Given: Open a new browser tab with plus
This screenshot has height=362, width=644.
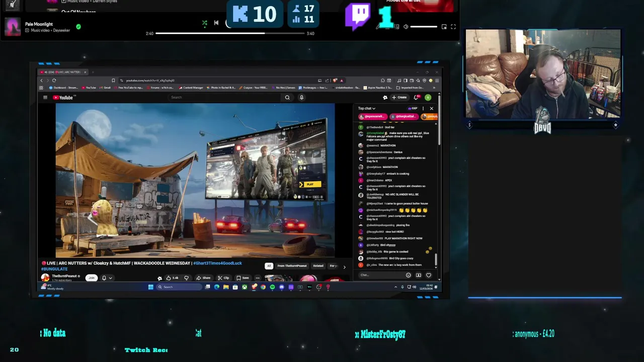Looking at the screenshot, I should (x=93, y=72).
